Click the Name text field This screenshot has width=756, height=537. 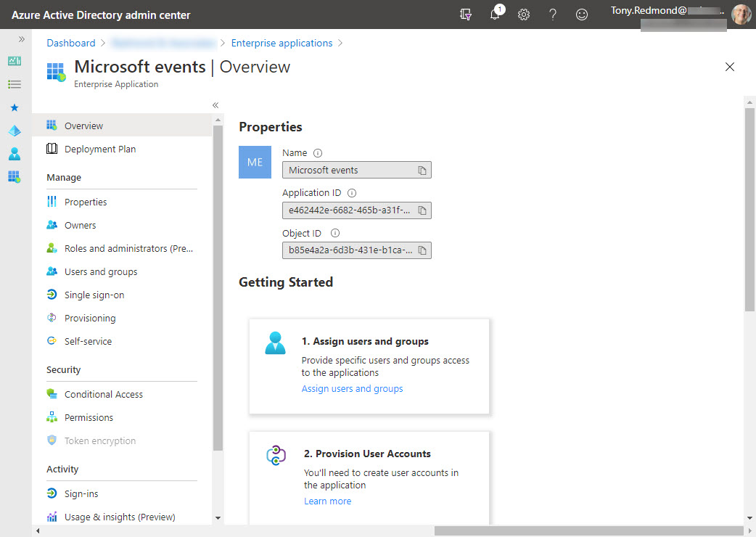pos(357,170)
